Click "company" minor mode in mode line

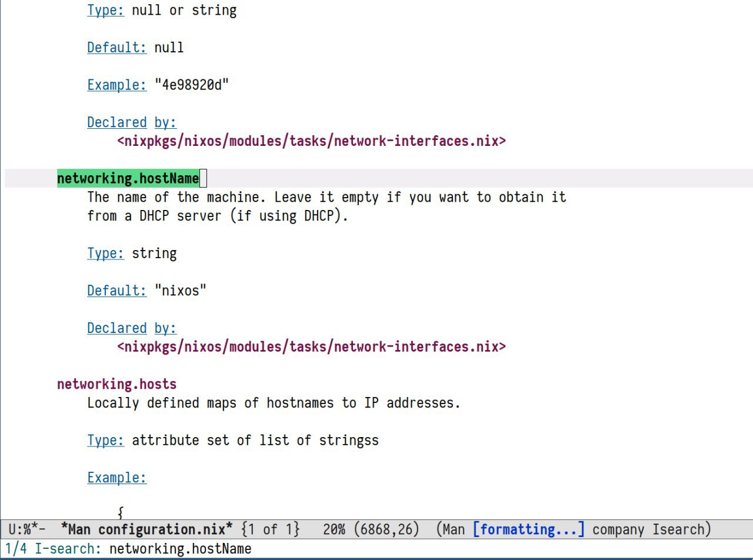tap(619, 529)
